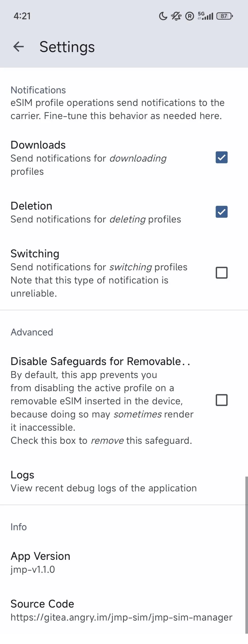Enable the Switching notifications checkbox
This screenshot has width=248, height=644.
pos(221,273)
